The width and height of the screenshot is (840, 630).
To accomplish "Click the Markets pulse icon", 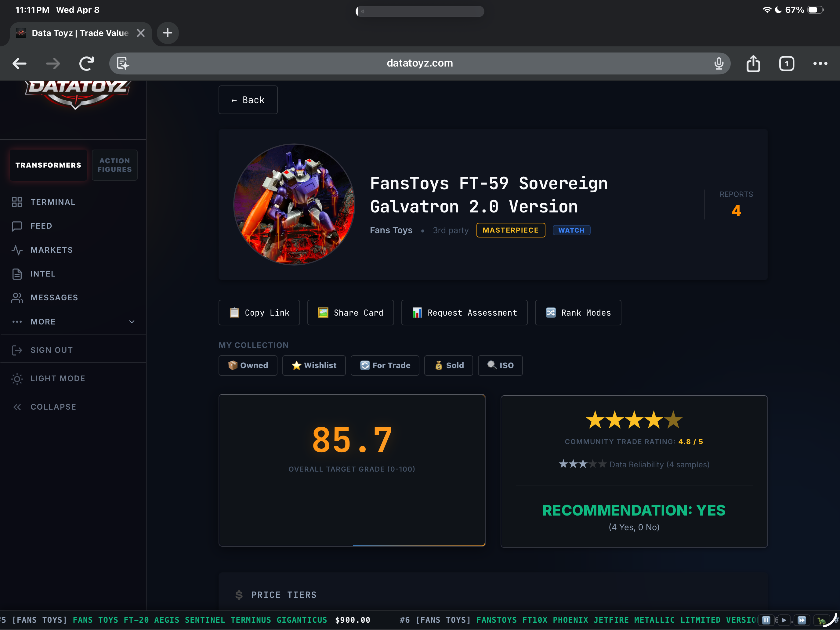I will click(17, 250).
